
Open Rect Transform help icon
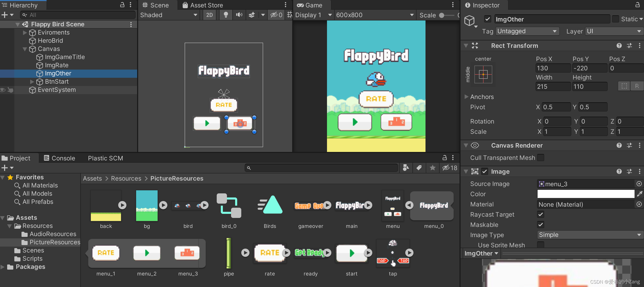[x=619, y=46]
